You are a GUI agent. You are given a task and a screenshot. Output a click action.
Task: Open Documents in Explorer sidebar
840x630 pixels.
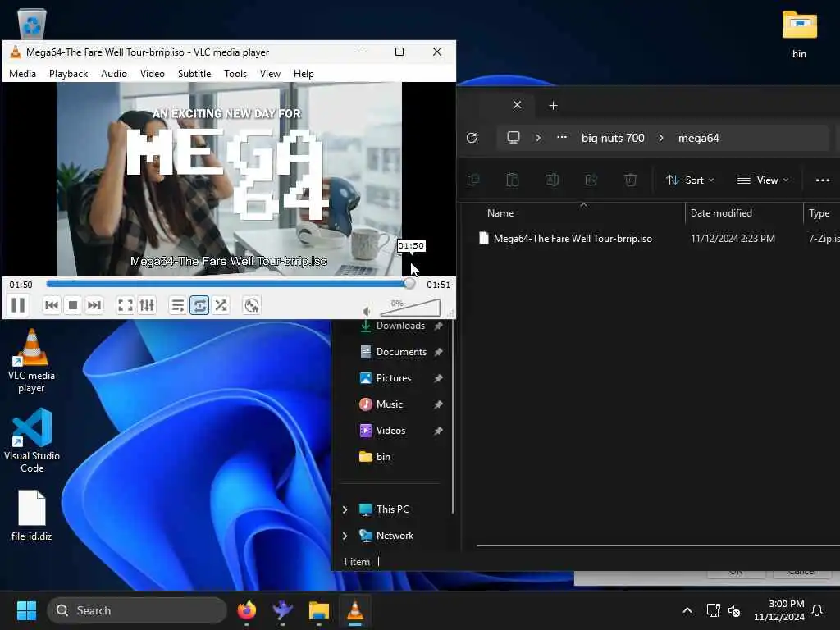401,352
